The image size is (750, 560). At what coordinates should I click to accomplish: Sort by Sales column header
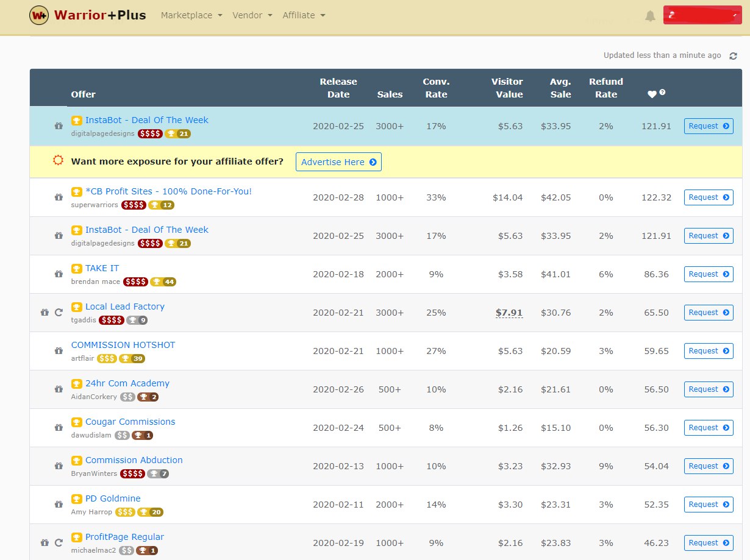pos(390,94)
